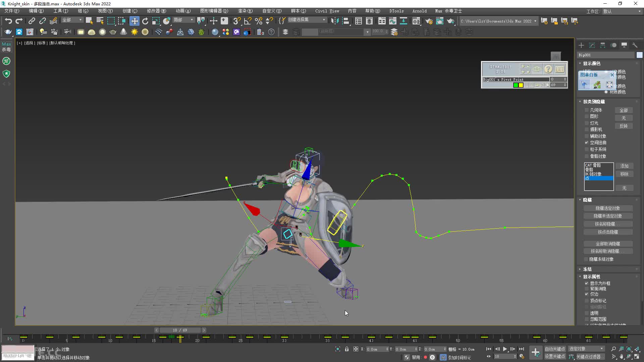Open the 文件 menu
644x362 pixels.
tap(12, 11)
